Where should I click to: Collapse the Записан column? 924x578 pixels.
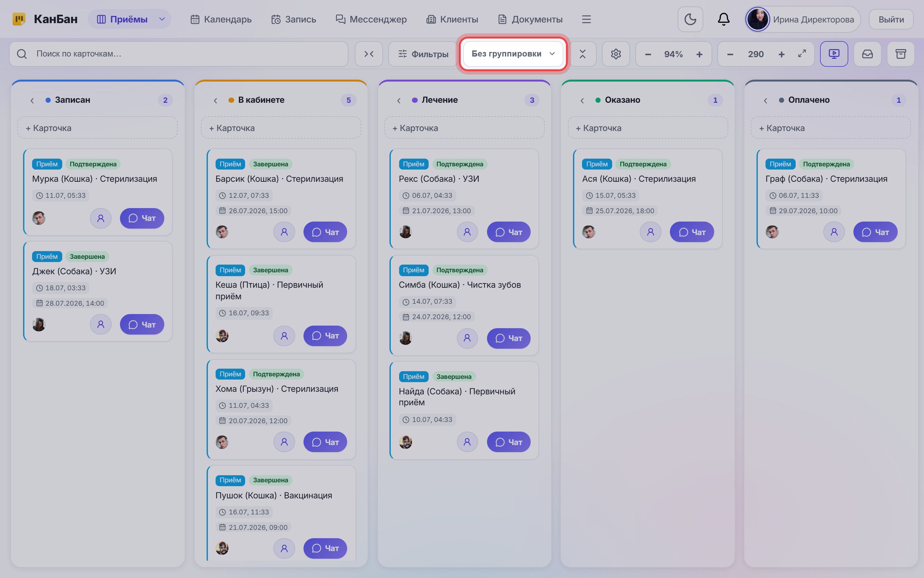[x=32, y=101]
